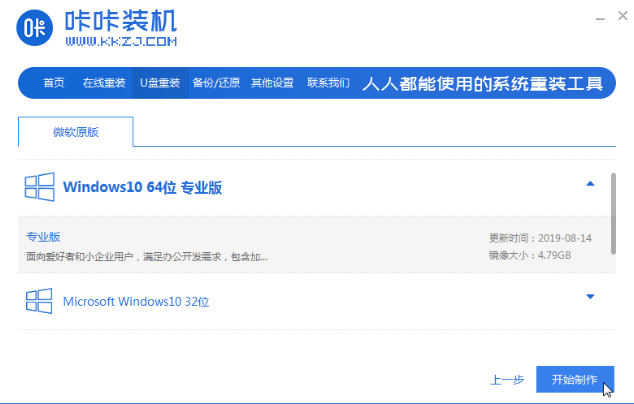
Task: Open the 其他设置 menu item
Action: (x=272, y=82)
